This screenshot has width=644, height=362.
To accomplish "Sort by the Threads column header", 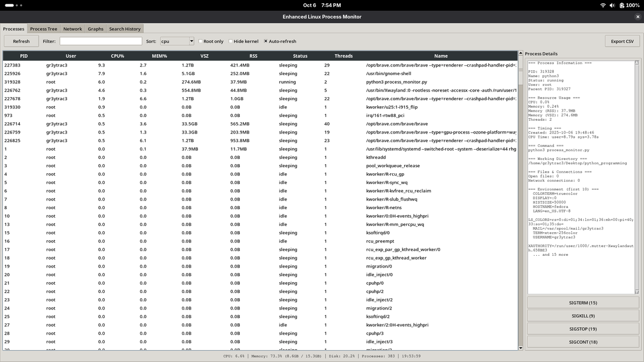I will pyautogui.click(x=343, y=56).
